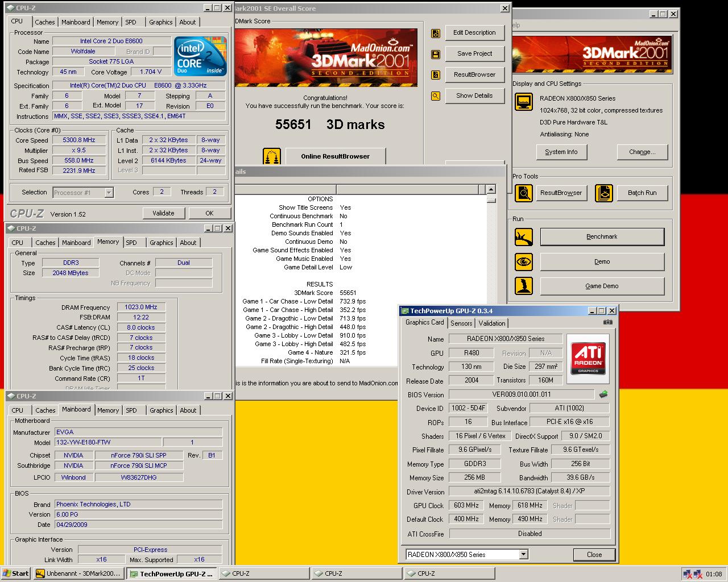Click the Windows Start button
The height and width of the screenshot is (582, 728).
16,573
